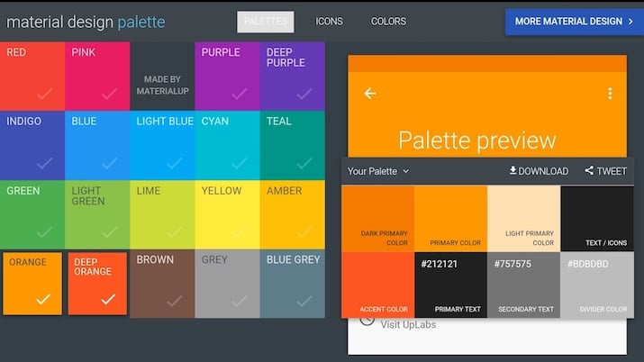Open the three-dot overflow menu in preview
This screenshot has width=644, height=362.
pyautogui.click(x=610, y=94)
